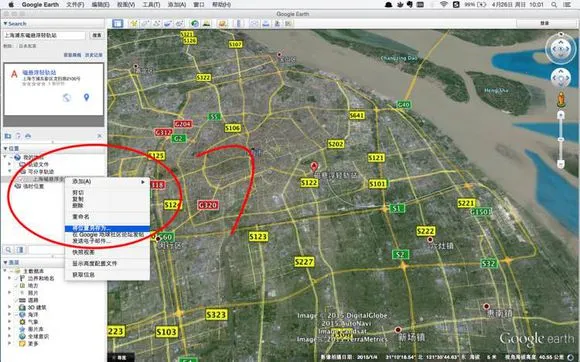Expand the 气象 layer tree arrow
The width and height of the screenshot is (580, 362).
10,322
